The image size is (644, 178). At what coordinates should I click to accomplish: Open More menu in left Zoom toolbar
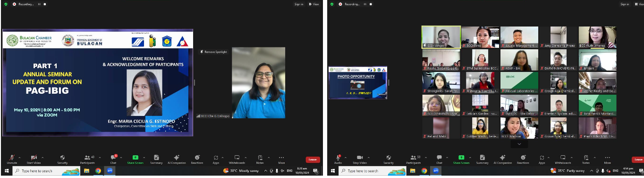point(281,159)
